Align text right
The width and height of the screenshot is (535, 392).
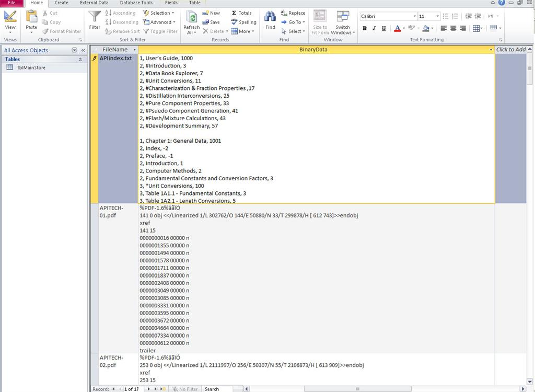(463, 28)
